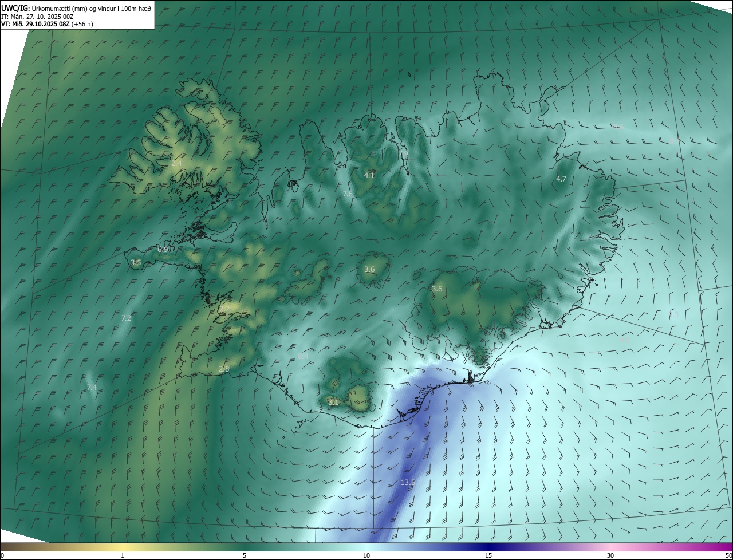Click the 2.8 value label on Reykjanes
733x560 pixels.
[224, 369]
